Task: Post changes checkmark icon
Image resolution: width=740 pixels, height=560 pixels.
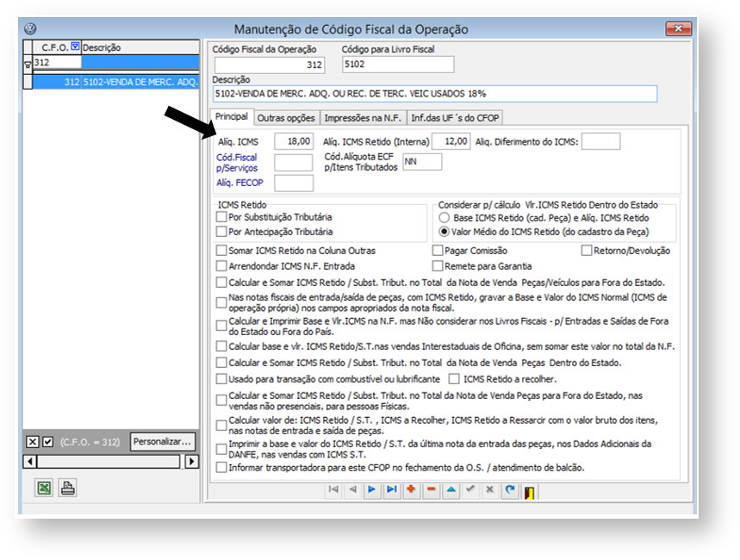Action: coord(470,489)
